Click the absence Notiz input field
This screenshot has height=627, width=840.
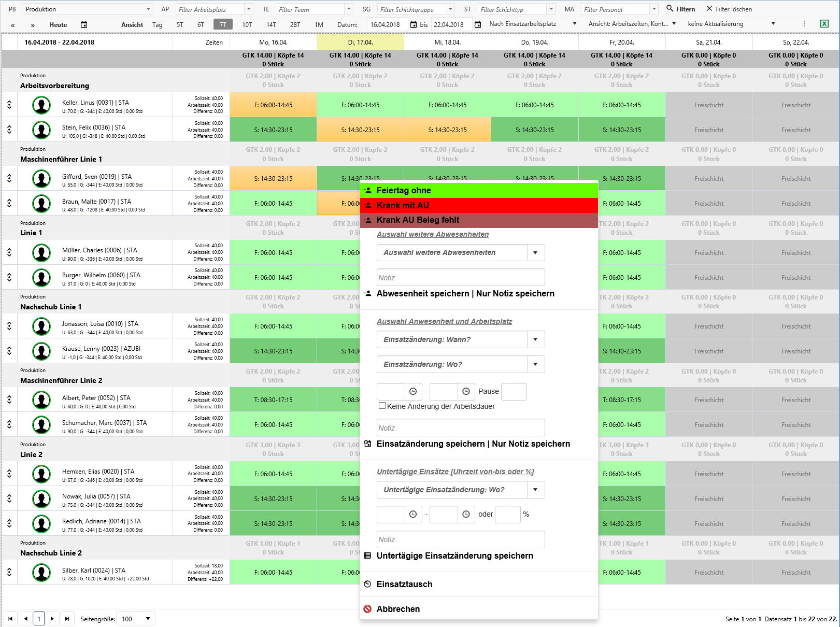[461, 277]
